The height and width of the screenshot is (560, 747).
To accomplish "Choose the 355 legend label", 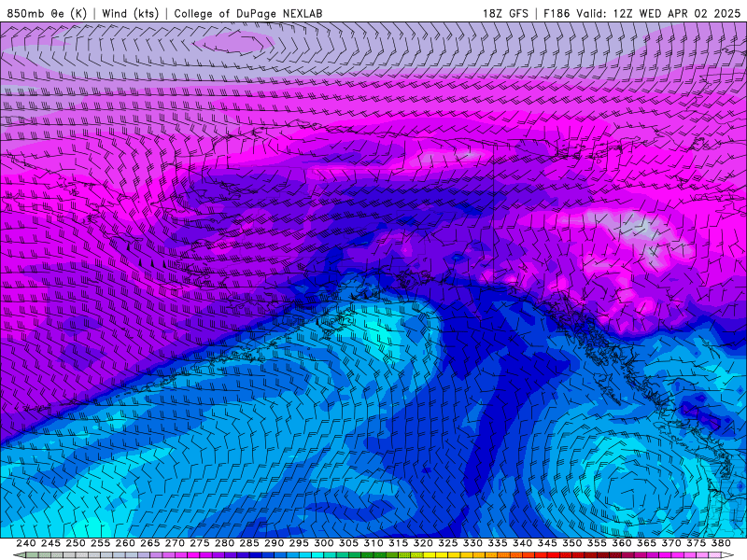I will pos(597,543).
